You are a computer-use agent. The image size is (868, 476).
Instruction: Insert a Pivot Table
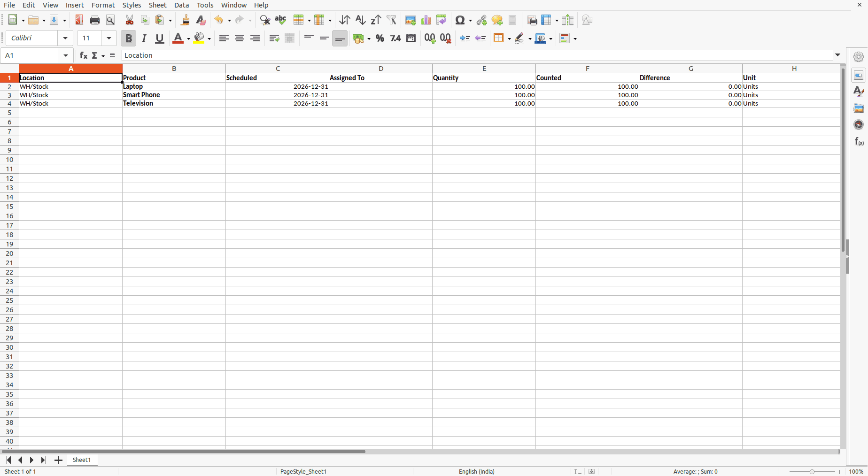442,20
